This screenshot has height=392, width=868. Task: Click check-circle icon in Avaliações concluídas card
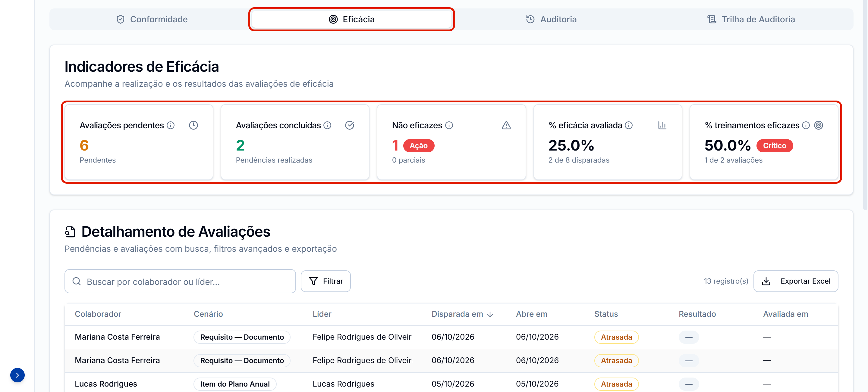coord(350,125)
